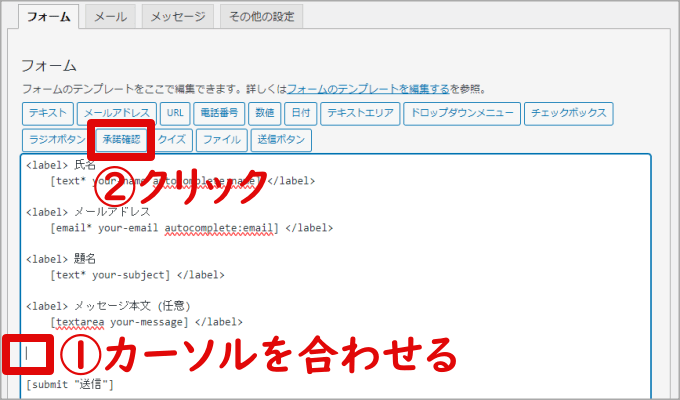
Task: Click the <label> メールアドレス line
Action: (x=88, y=212)
